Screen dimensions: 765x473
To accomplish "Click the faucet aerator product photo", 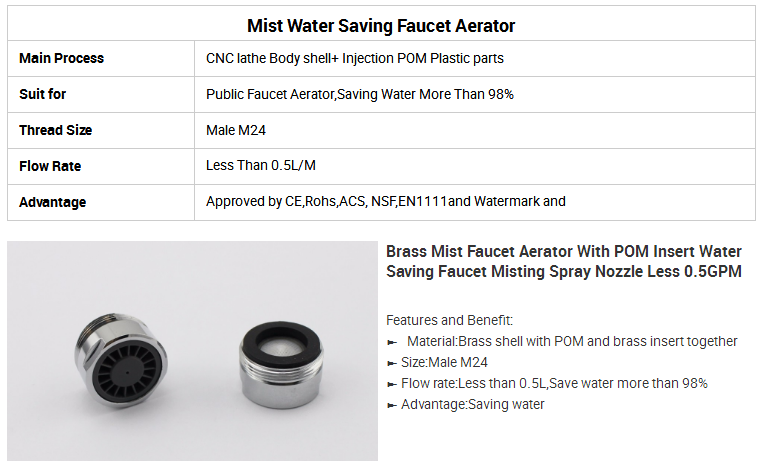I will 192,350.
